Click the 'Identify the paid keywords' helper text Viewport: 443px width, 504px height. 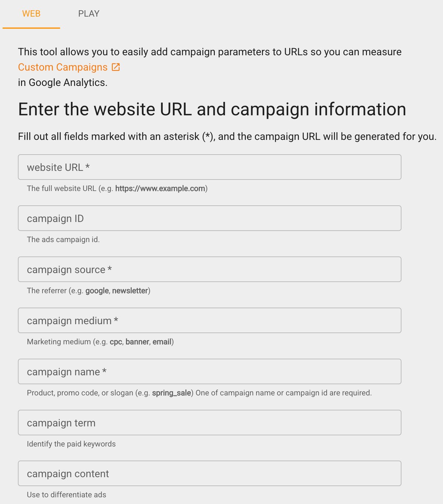tap(71, 444)
